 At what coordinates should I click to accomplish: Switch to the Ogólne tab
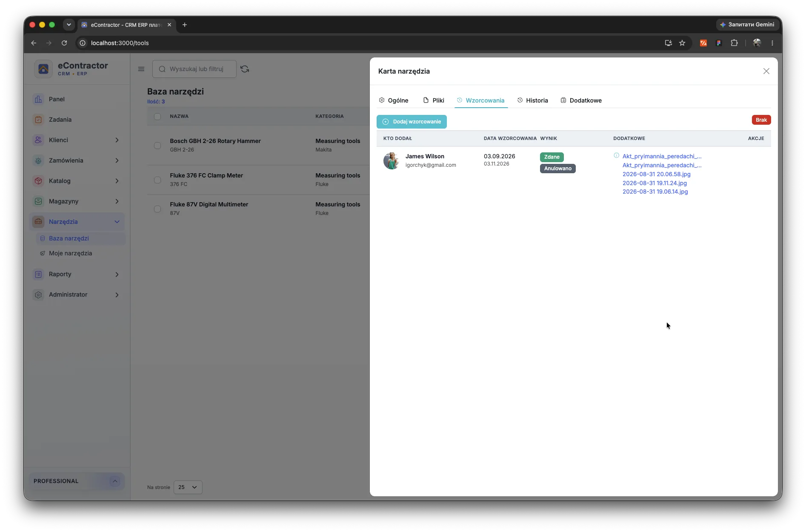[394, 100]
